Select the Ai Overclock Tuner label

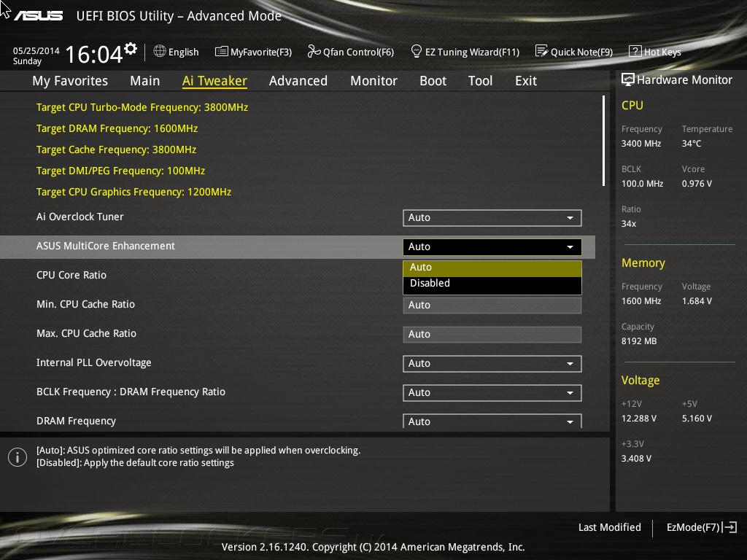coord(80,217)
